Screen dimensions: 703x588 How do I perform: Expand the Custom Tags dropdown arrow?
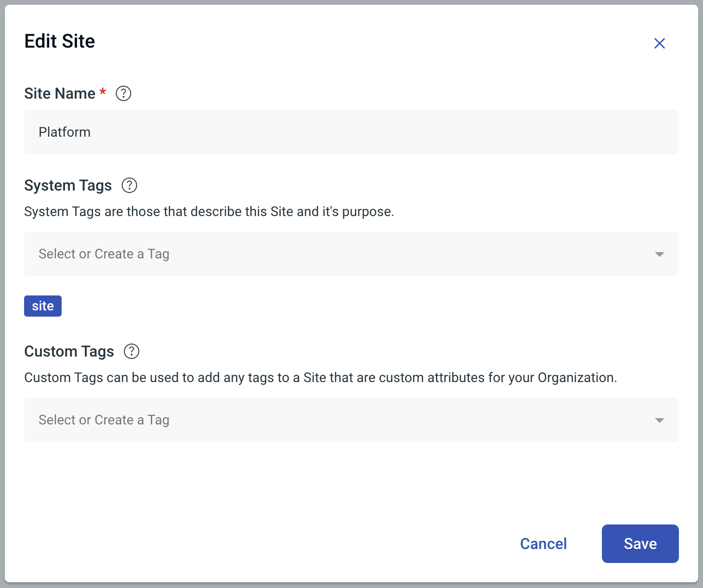[x=660, y=420]
